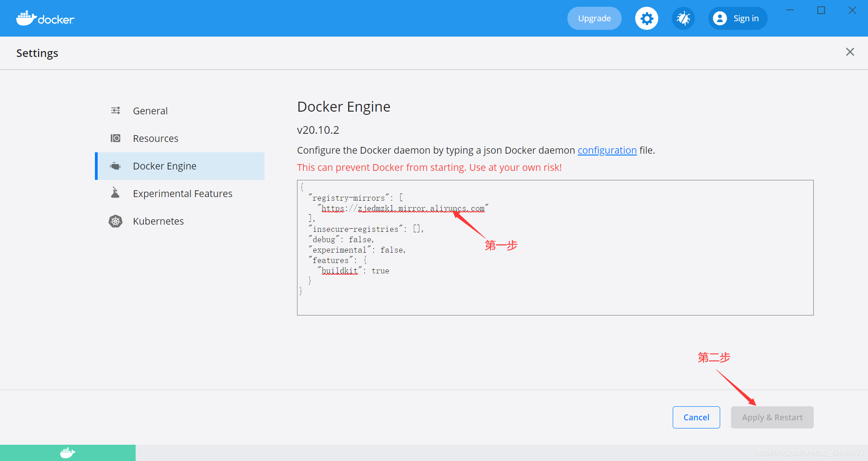Maximize the Docker Desktop window
868x461 pixels.
[821, 10]
